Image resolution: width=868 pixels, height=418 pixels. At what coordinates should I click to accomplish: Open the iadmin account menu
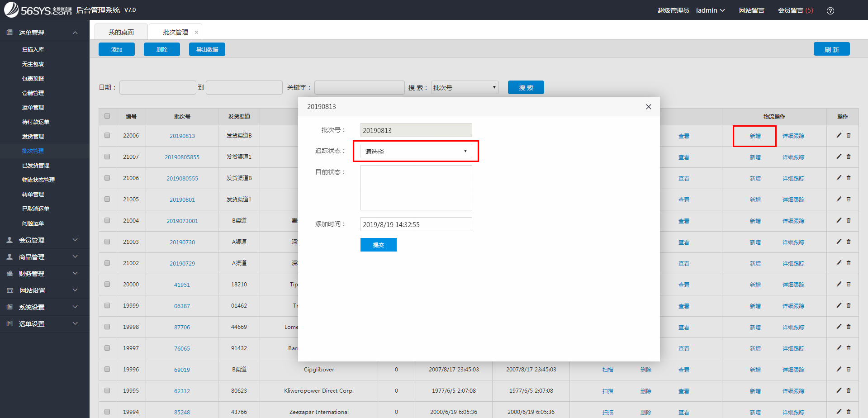710,10
